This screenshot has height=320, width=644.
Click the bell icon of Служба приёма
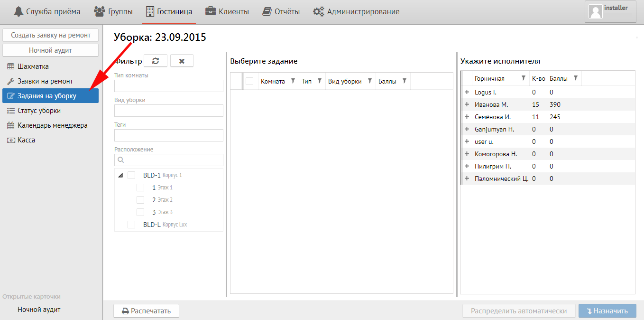(x=18, y=11)
